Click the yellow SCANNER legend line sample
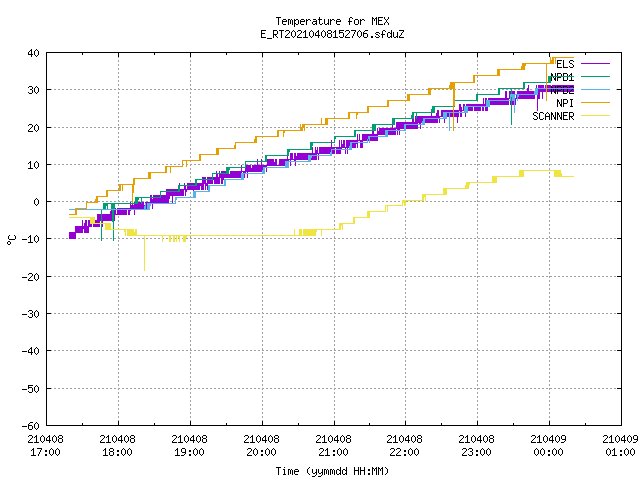 point(595,116)
